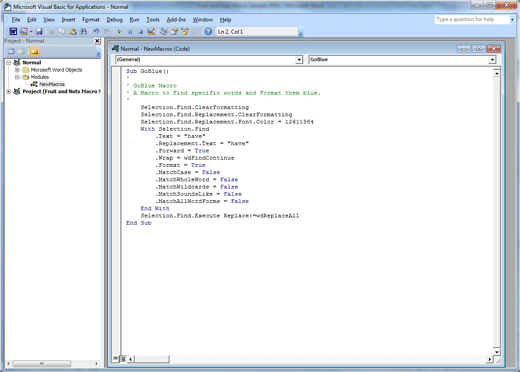The height and width of the screenshot is (372, 520).
Task: Open the Help menu
Action: [225, 20]
